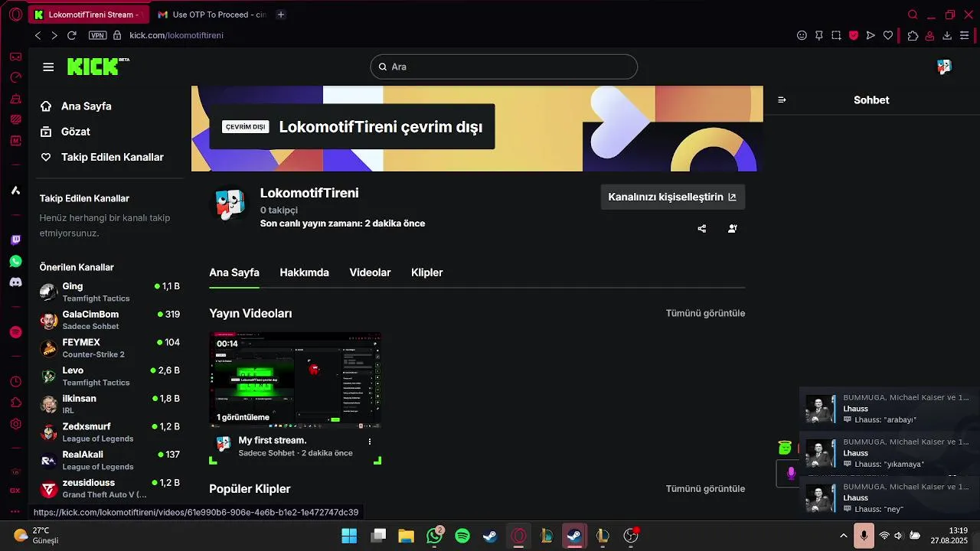This screenshot has height=551, width=980.
Task: Open Opera Easy Setup sliders icon
Action: [x=965, y=35]
